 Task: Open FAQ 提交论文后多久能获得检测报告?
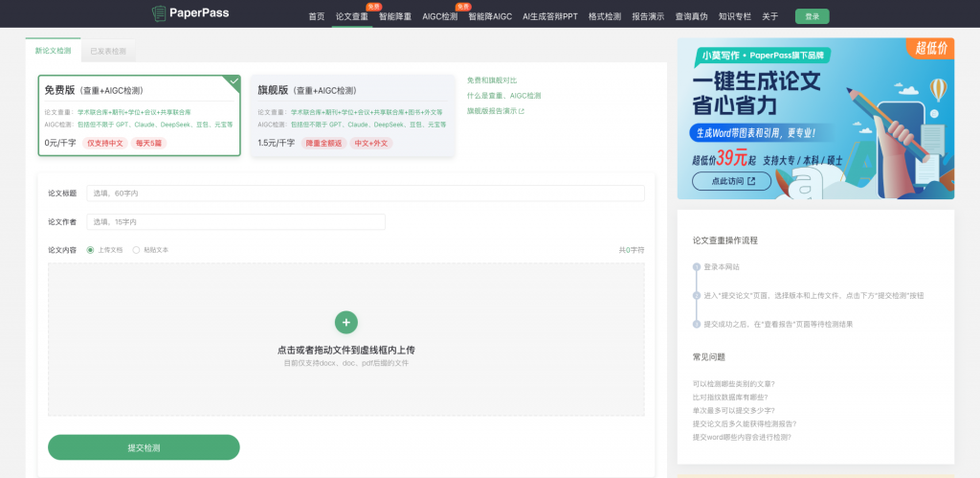745,423
